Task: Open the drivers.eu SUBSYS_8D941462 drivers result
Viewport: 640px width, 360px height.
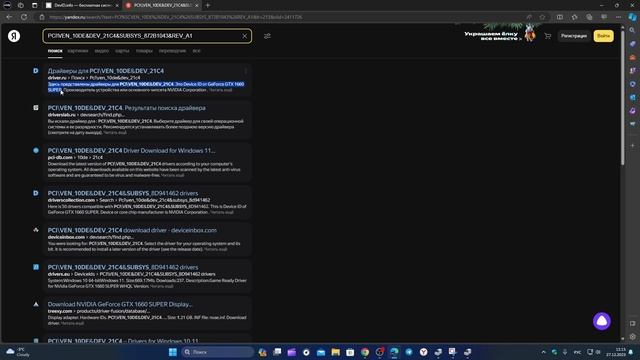Action: [x=123, y=267]
